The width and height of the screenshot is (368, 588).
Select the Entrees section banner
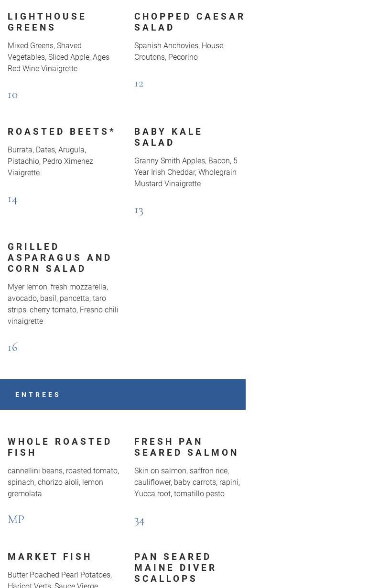pos(122,395)
